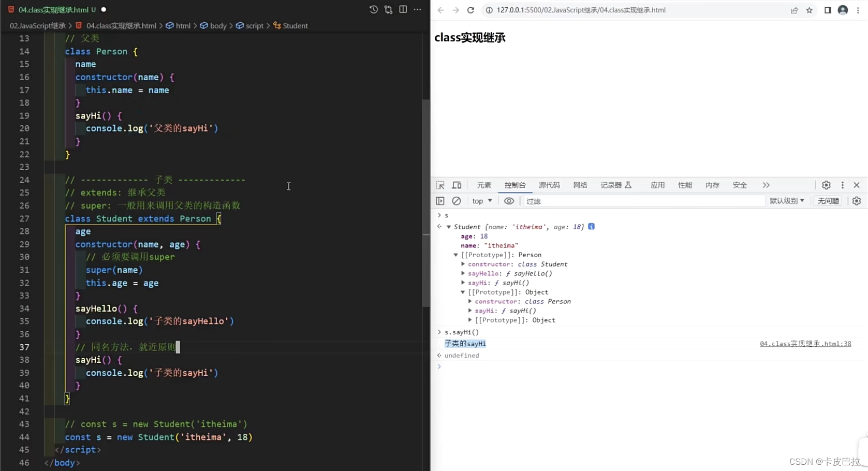The image size is (868, 471).
Task: Reload the browser page
Action: point(470,10)
